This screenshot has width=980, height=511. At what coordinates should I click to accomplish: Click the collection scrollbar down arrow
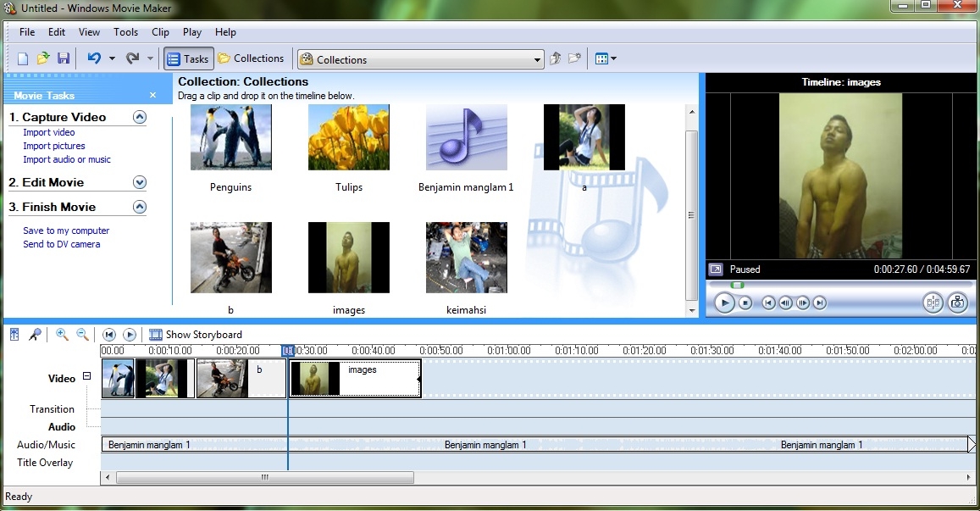pos(692,310)
